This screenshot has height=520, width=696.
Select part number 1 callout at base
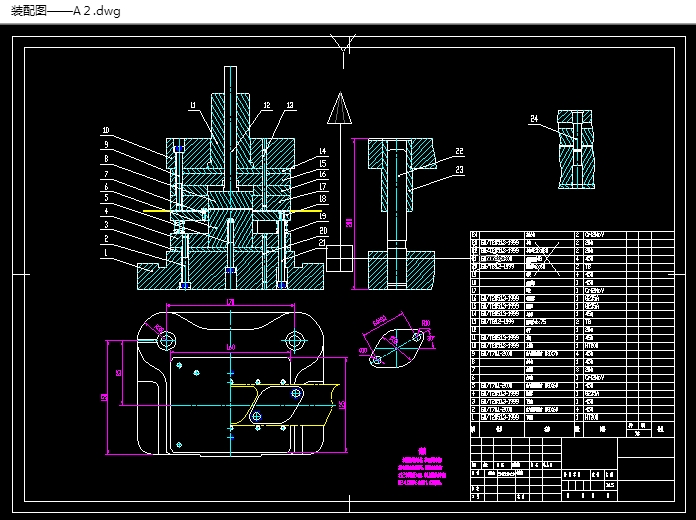[105, 253]
